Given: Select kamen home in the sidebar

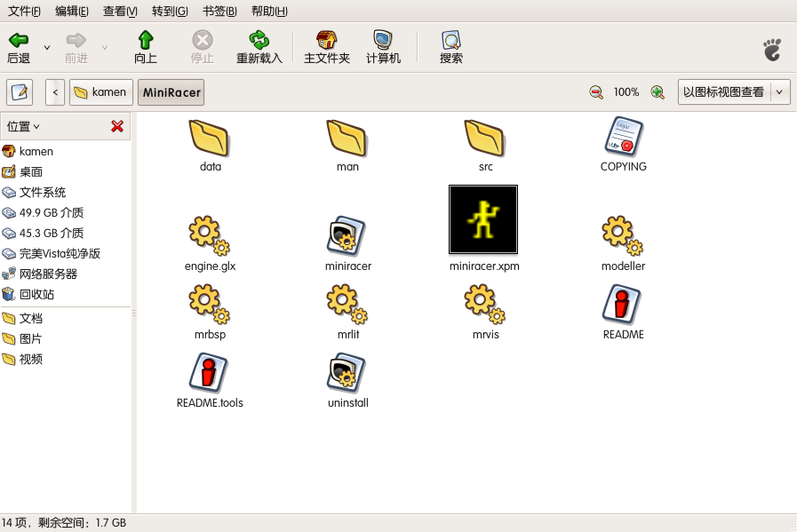Looking at the screenshot, I should coord(65,151).
